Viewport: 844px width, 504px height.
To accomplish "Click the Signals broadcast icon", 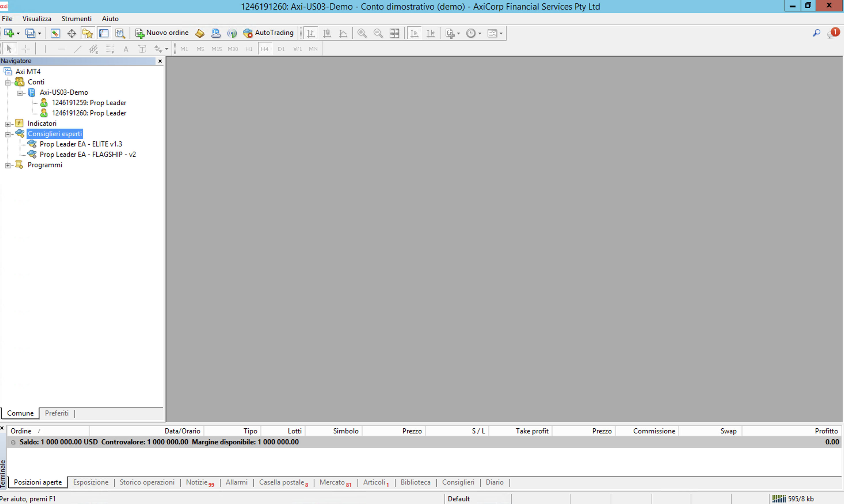I will click(232, 33).
